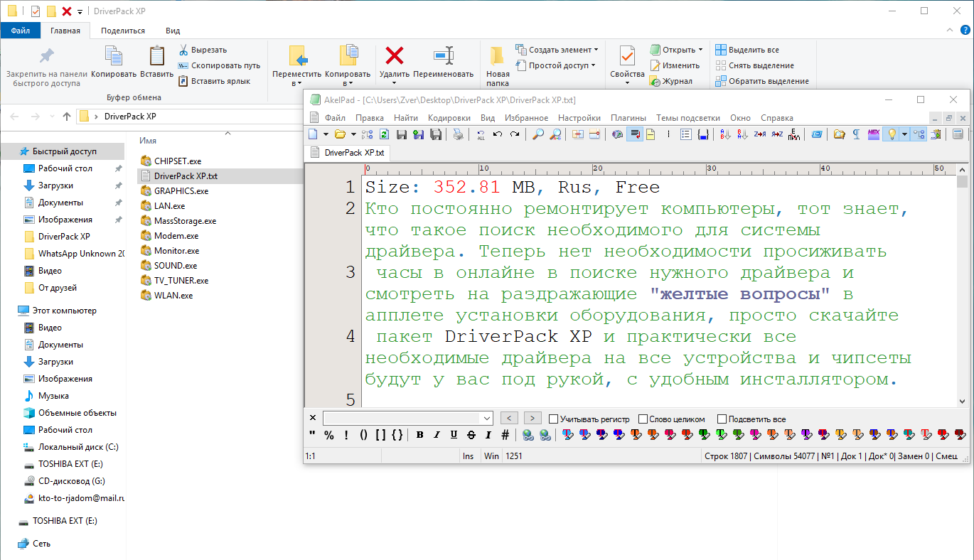974x560 pixels.
Task: Close the search bar with X button
Action: point(313,418)
